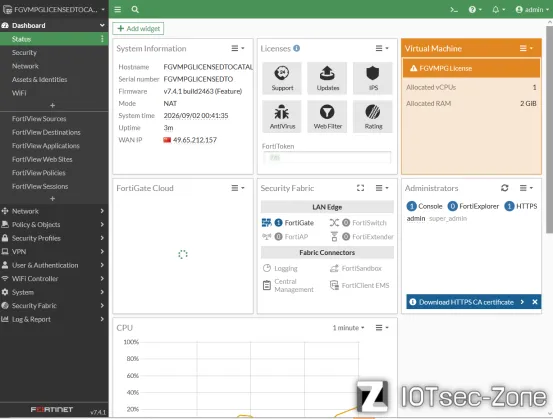Open FortiView Policies

[39, 173]
